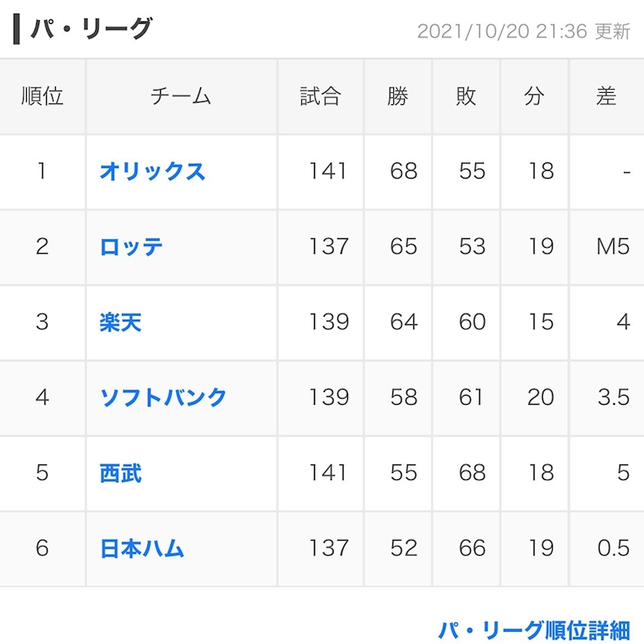The height and width of the screenshot is (644, 644).
Task: Click the 試合 column header
Action: [320, 97]
